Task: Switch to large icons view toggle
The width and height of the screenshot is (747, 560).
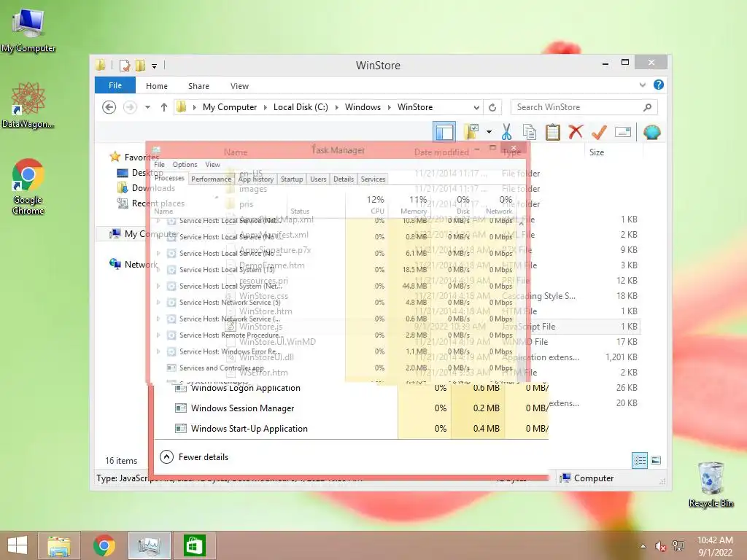Action: tap(656, 460)
